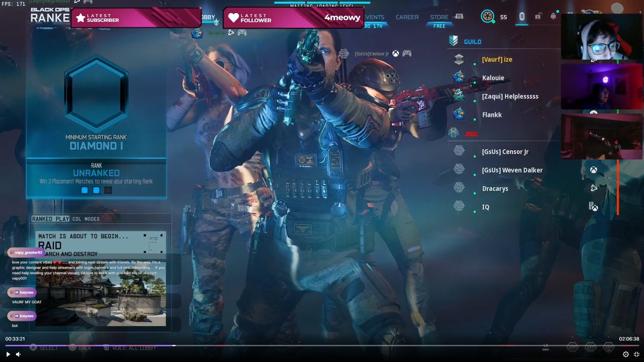This screenshot has height=362, width=644.
Task: Click Xbox platform icon in Weven Dalker row
Action: point(594,170)
